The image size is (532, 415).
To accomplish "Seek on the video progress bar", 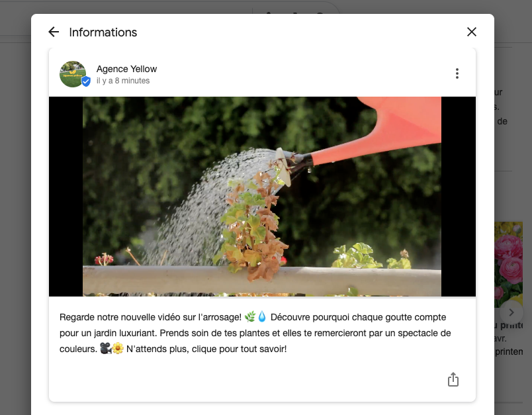I will click(x=262, y=297).
